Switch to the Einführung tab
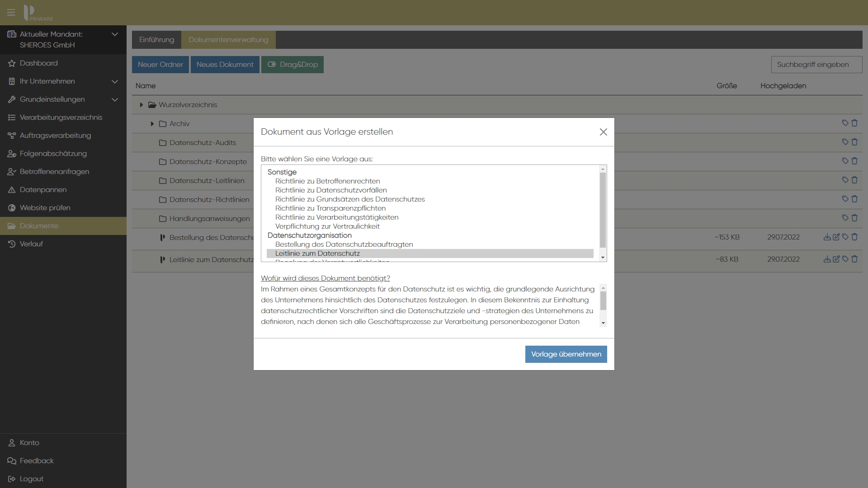This screenshot has width=868, height=488. (x=156, y=40)
